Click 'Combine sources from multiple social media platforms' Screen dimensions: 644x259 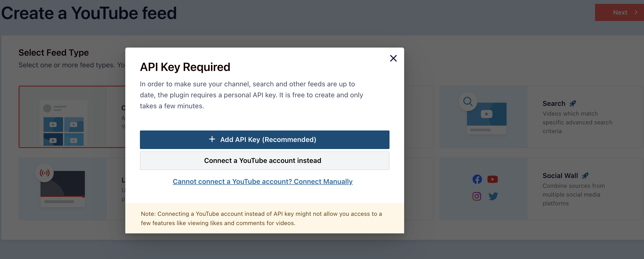click(574, 194)
